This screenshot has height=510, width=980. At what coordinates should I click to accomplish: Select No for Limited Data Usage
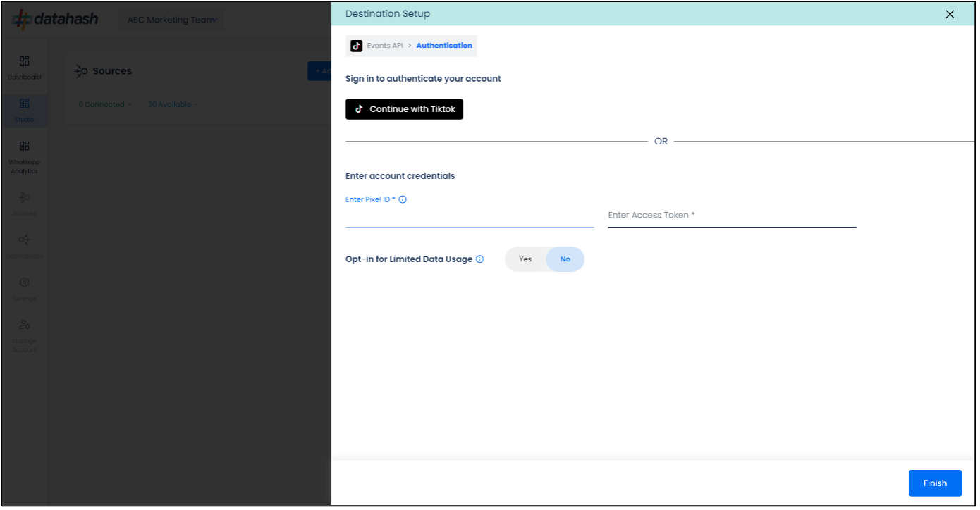565,259
